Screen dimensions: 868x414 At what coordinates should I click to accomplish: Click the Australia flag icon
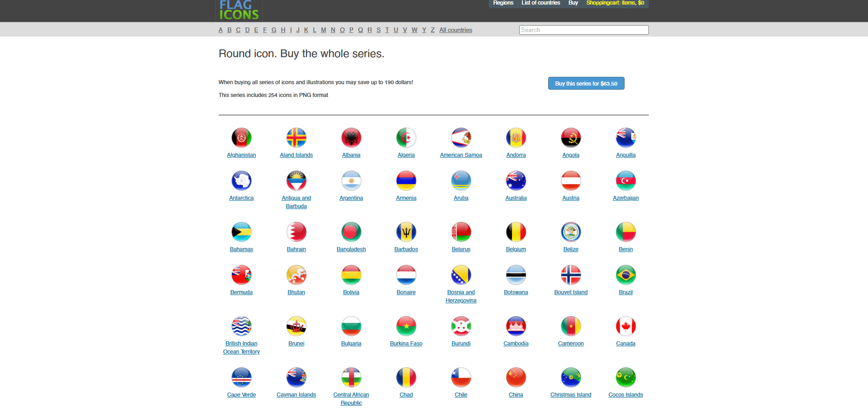(x=516, y=181)
